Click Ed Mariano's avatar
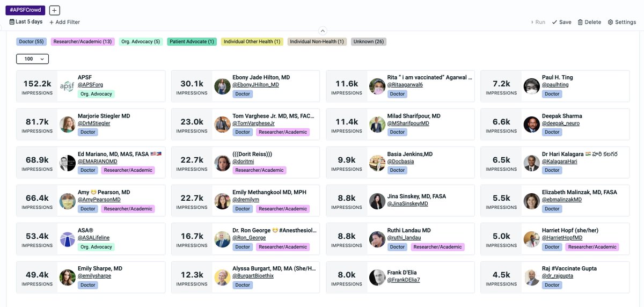 (67, 163)
